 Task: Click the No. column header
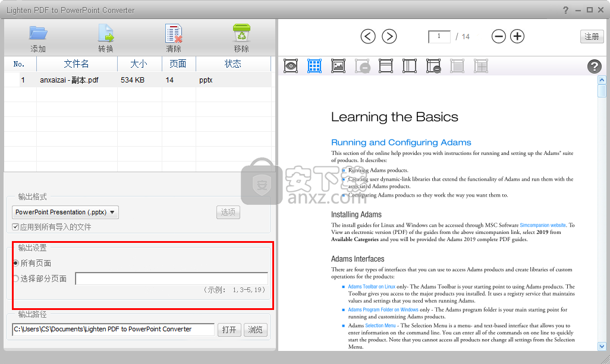coord(20,64)
